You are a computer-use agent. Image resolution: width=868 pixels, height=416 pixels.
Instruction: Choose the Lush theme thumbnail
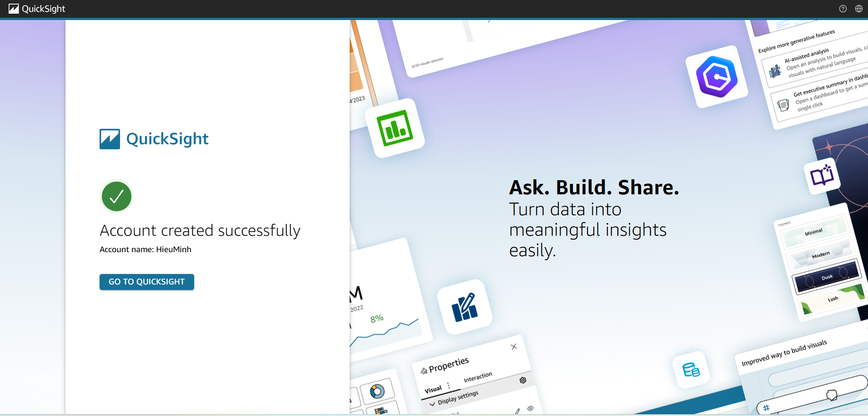tap(832, 299)
